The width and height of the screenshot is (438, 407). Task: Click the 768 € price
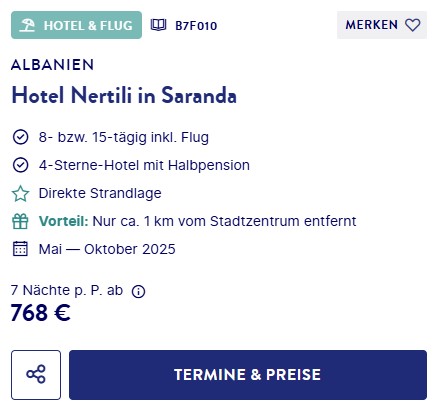[41, 313]
